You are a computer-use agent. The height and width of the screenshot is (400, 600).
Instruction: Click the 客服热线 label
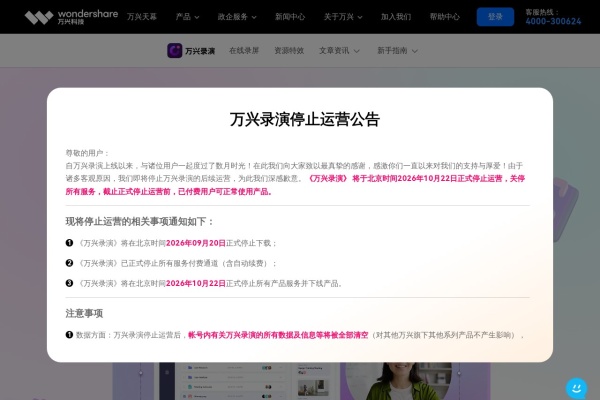coord(541,12)
